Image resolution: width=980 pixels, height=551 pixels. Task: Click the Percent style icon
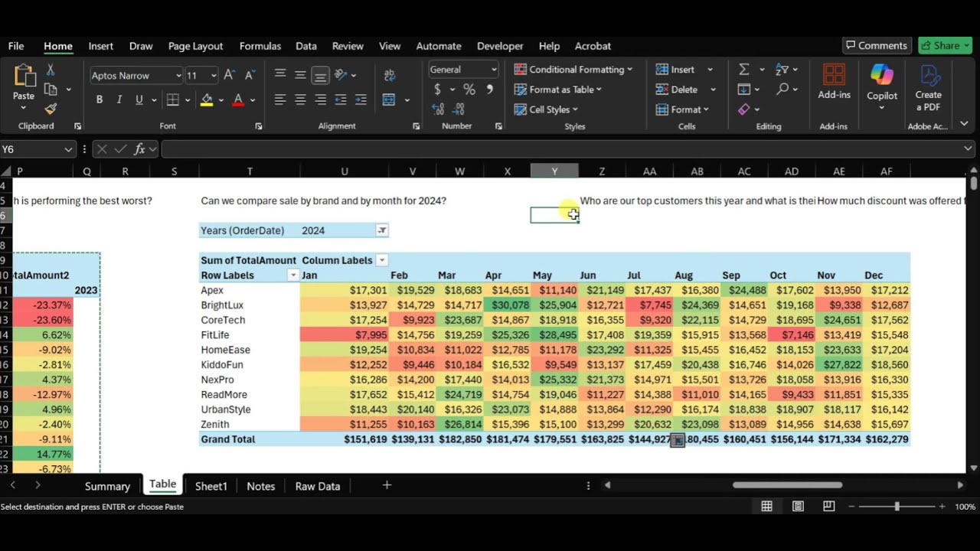[469, 90]
